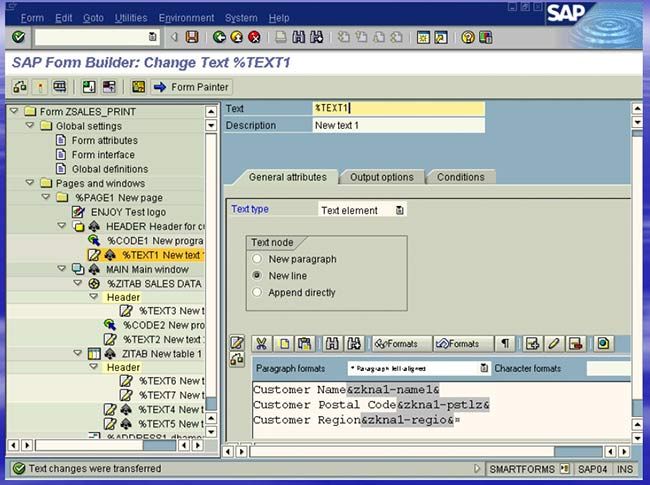Click in the Text name field %TEXT1
The image size is (650, 485).
[398, 108]
